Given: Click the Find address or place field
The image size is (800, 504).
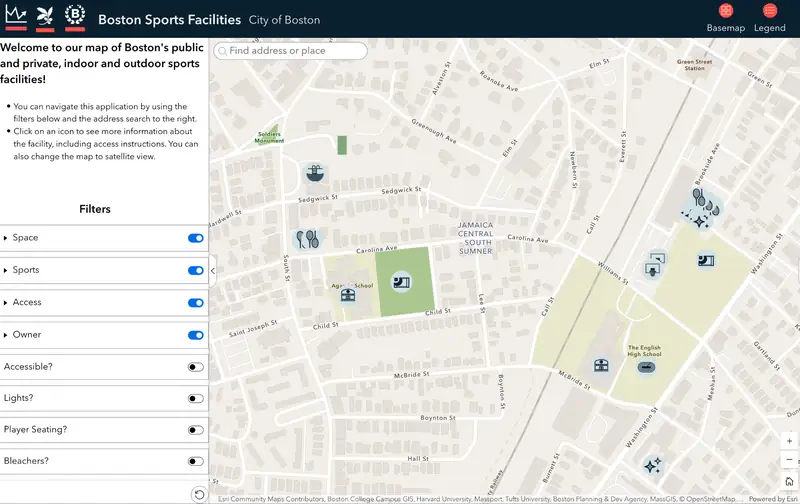Looking at the screenshot, I should point(290,51).
